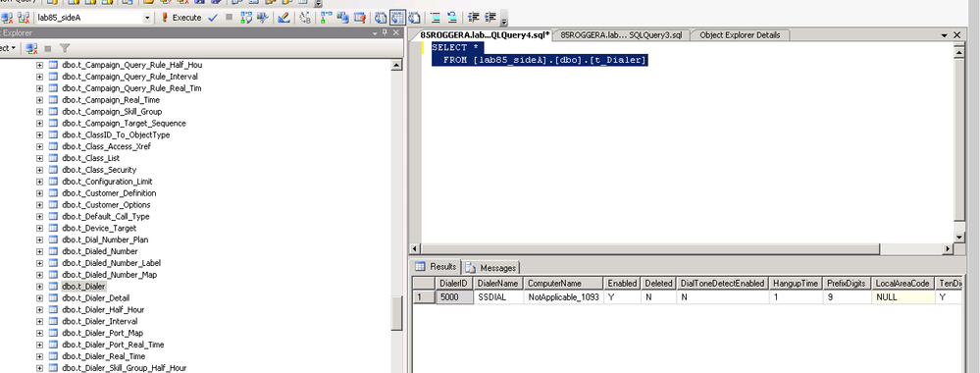Select dbo.t_Configuration_Limit table
Image resolution: width=980 pixels, height=373 pixels.
pos(107,182)
